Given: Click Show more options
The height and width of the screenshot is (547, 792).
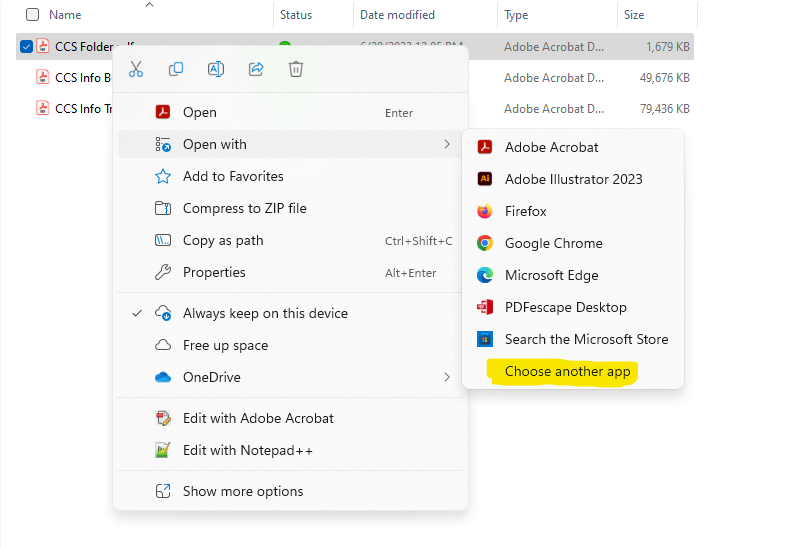Looking at the screenshot, I should pyautogui.click(x=242, y=491).
